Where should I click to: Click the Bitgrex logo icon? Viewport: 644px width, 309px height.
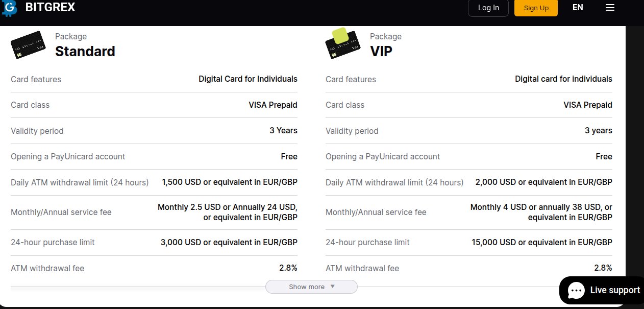10,8
